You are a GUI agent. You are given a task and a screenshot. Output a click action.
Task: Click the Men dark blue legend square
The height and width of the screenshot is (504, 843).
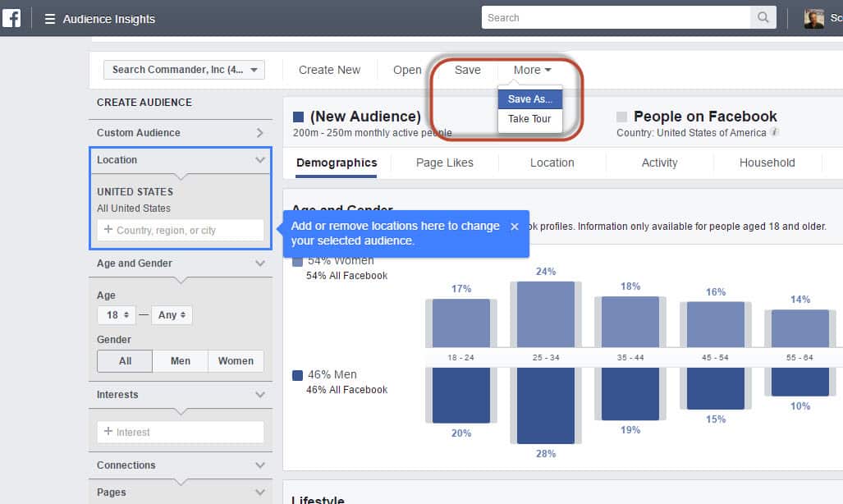click(297, 375)
